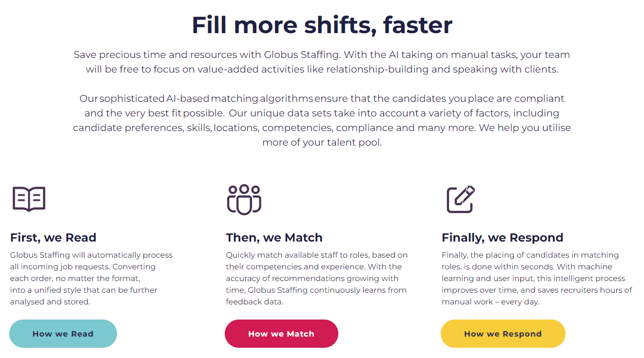The image size is (644, 358).
Task: Click the 'Finally, we Respond' heading
Action: [502, 237]
